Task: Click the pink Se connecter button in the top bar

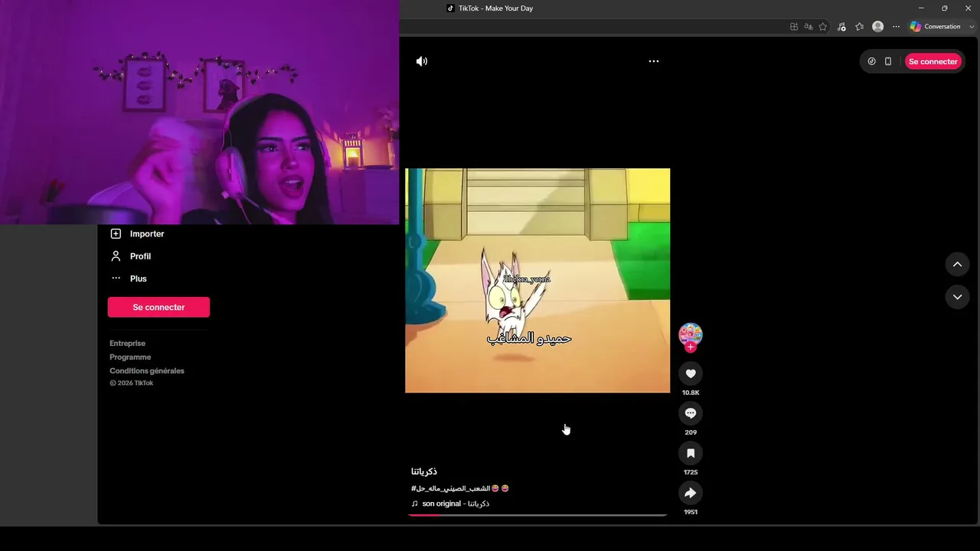Action: point(933,61)
